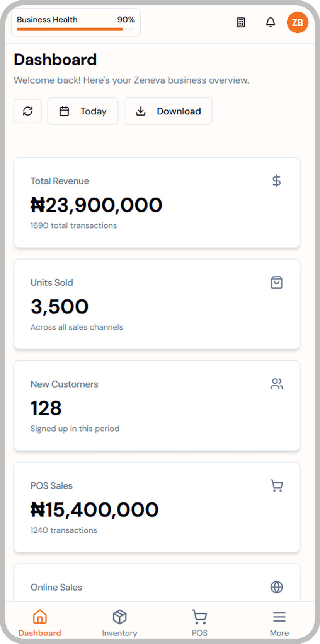
Task: View the POS Sales ₦15,400,000 value
Action: pos(95,510)
